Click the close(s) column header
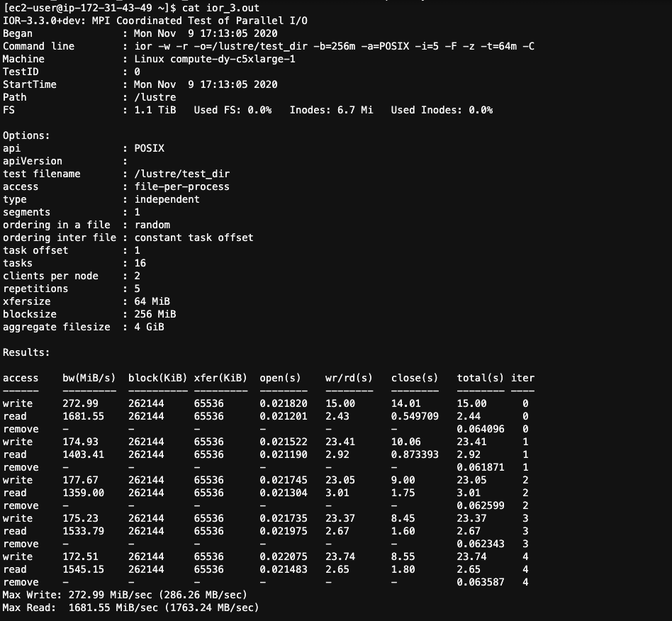This screenshot has width=672, height=621. [415, 378]
